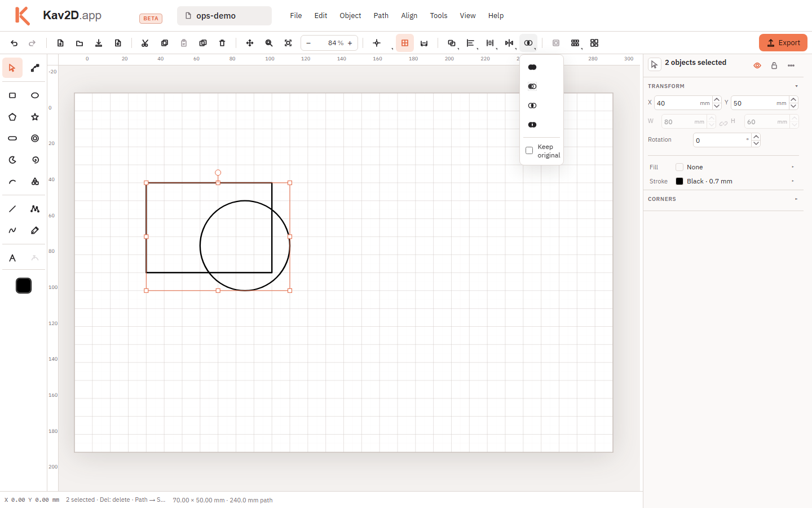Viewport: 812px width, 508px height.
Task: Click the Export button
Action: tap(783, 43)
